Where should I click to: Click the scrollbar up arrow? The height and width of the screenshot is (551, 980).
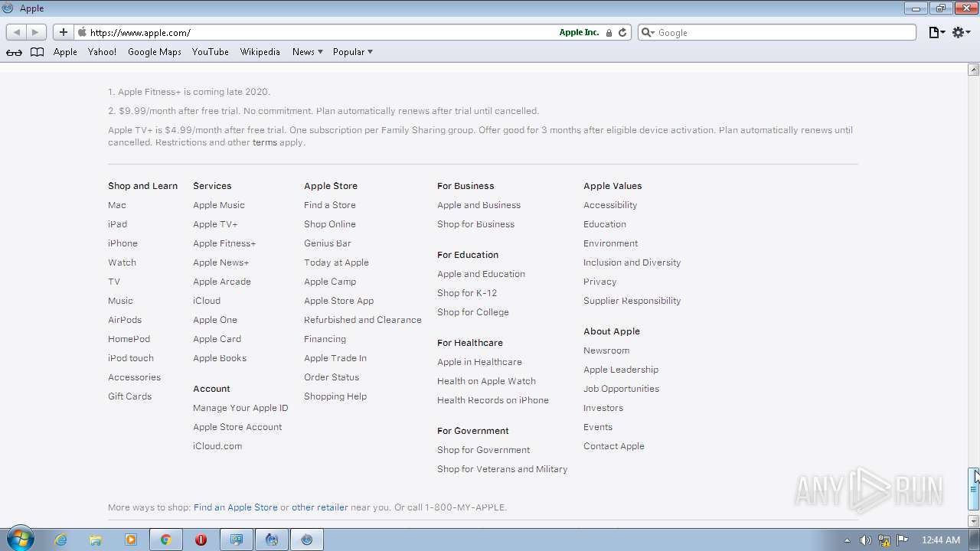[974, 70]
